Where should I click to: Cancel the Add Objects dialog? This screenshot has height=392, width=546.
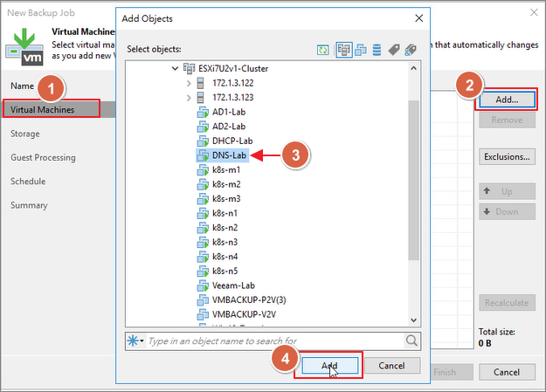(x=391, y=366)
